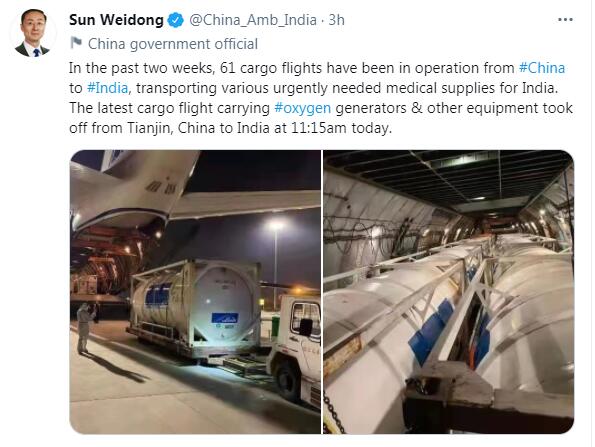
Task: Click the government official flag icon
Action: pos(76,43)
